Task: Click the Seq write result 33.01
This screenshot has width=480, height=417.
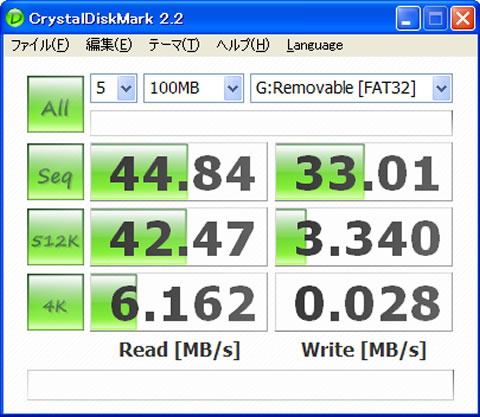Action: pyautogui.click(x=364, y=172)
